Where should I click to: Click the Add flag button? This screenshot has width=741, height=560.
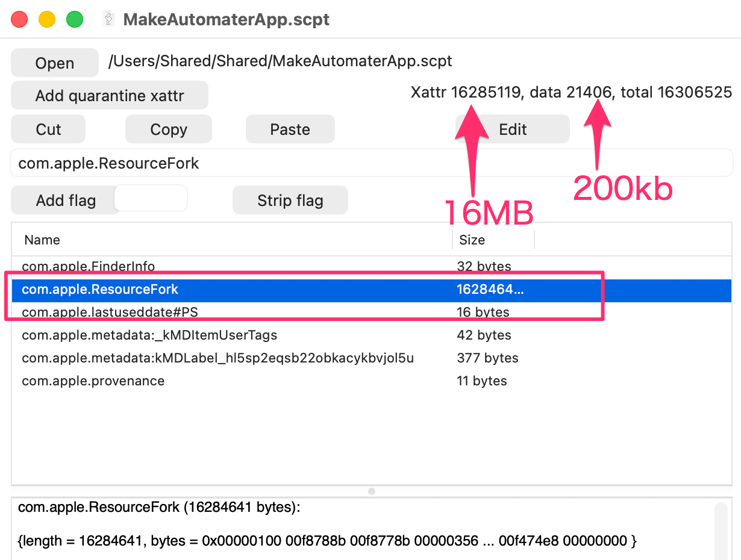point(65,201)
